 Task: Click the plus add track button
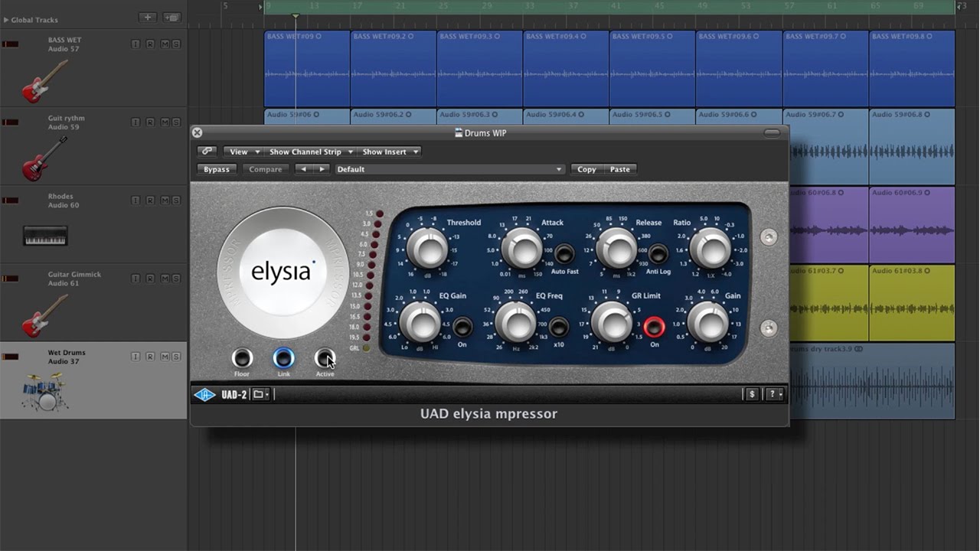point(148,18)
